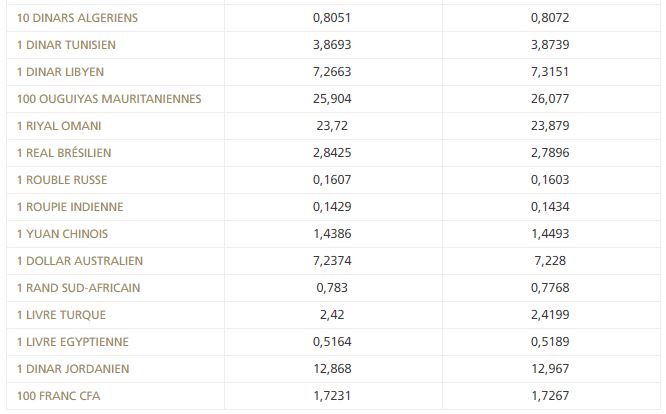Click the 100 FRANC CFA row label

point(58,396)
